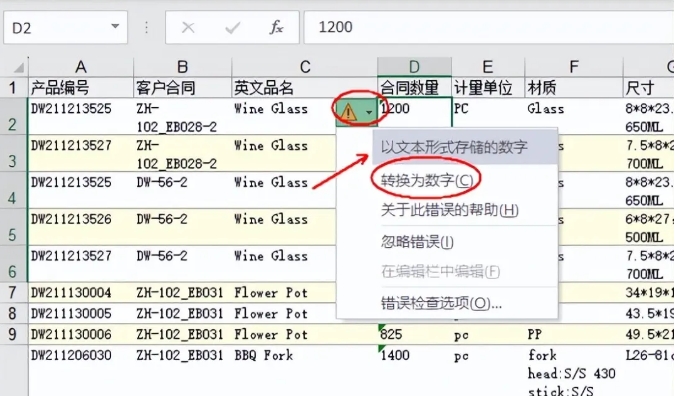675x396 pixels.
Task: Click the warning error indicator icon
Action: (348, 113)
